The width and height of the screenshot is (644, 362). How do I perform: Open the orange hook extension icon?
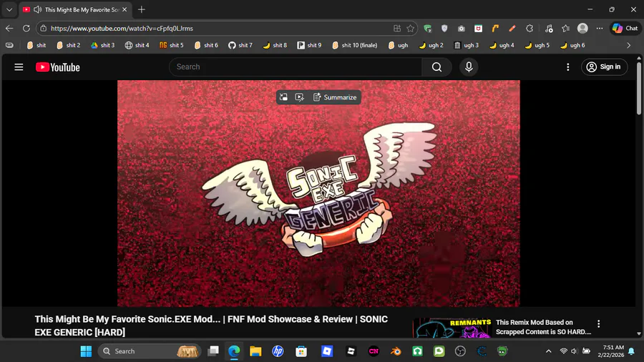pyautogui.click(x=495, y=29)
